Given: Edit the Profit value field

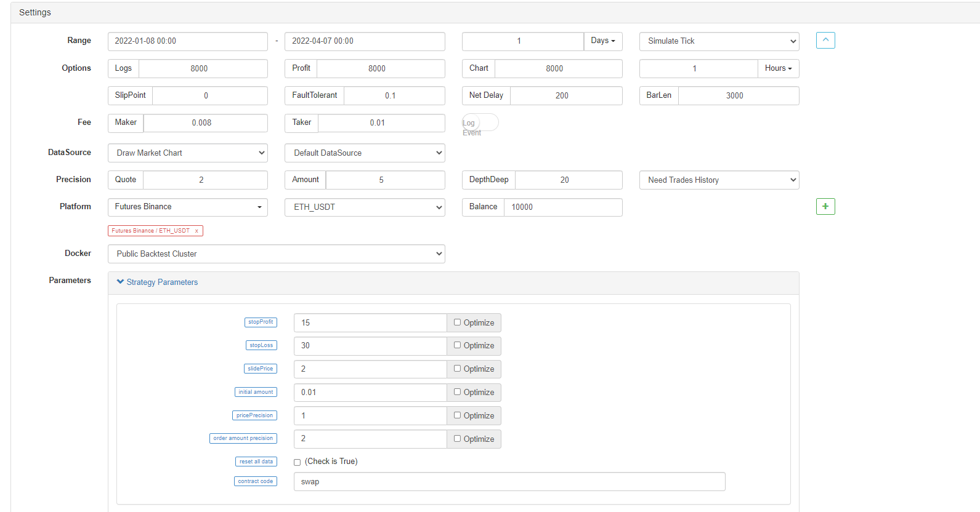Looking at the screenshot, I should click(x=381, y=68).
